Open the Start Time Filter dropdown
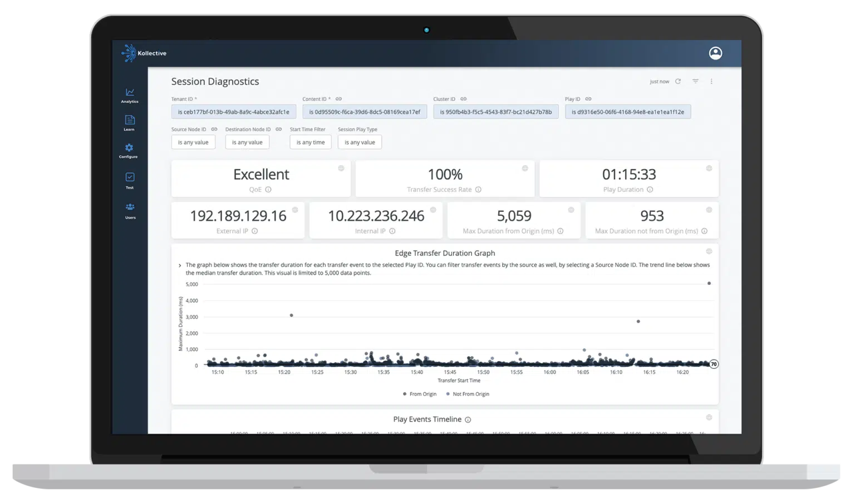855x504 pixels. pyautogui.click(x=311, y=142)
